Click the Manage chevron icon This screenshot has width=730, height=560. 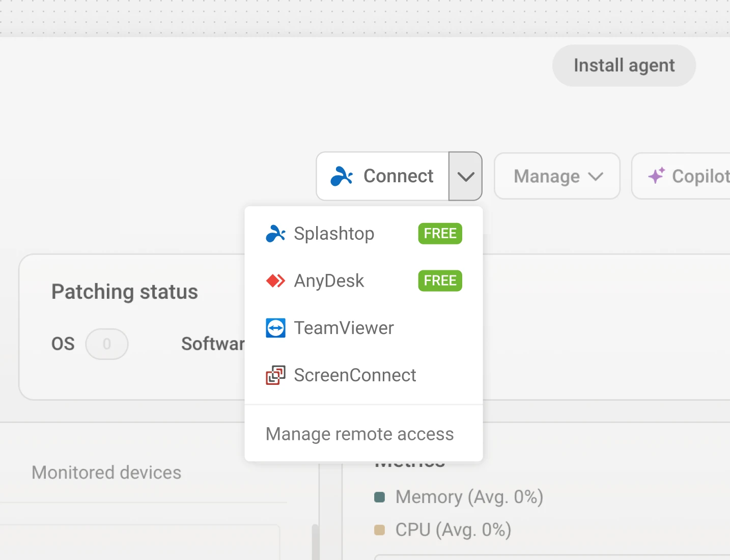596,177
